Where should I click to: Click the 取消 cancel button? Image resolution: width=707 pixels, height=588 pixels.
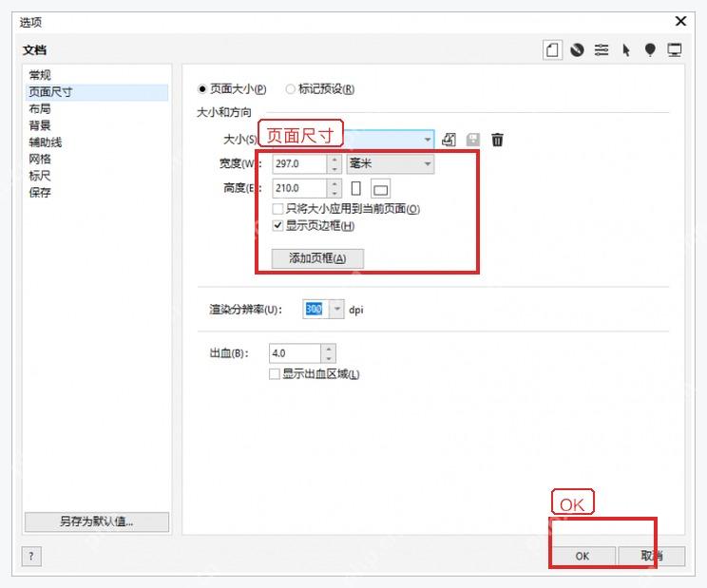[652, 556]
